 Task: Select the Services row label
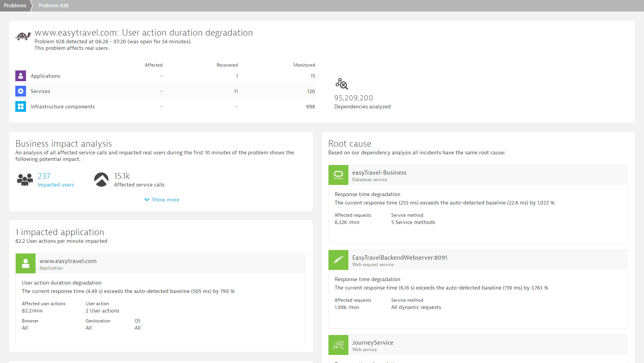(40, 92)
